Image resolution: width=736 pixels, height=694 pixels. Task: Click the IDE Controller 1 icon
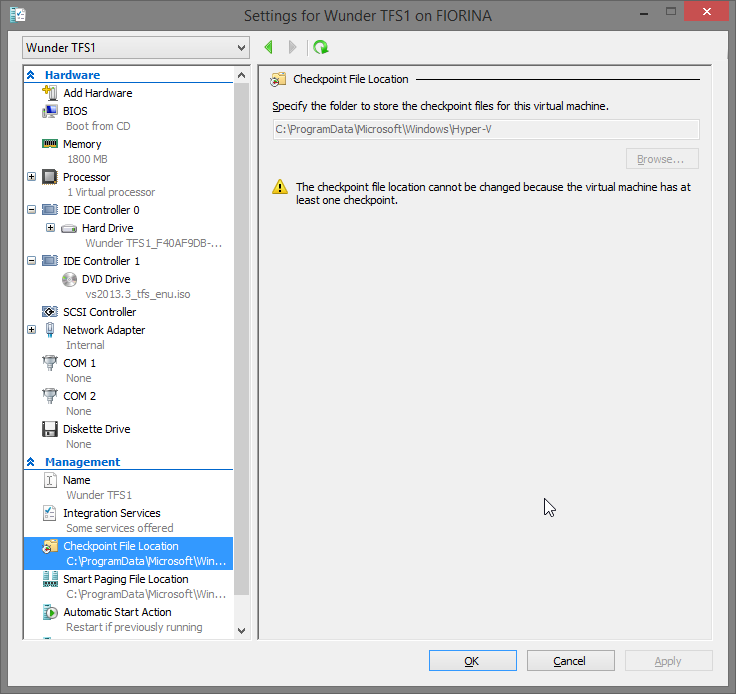[x=50, y=261]
